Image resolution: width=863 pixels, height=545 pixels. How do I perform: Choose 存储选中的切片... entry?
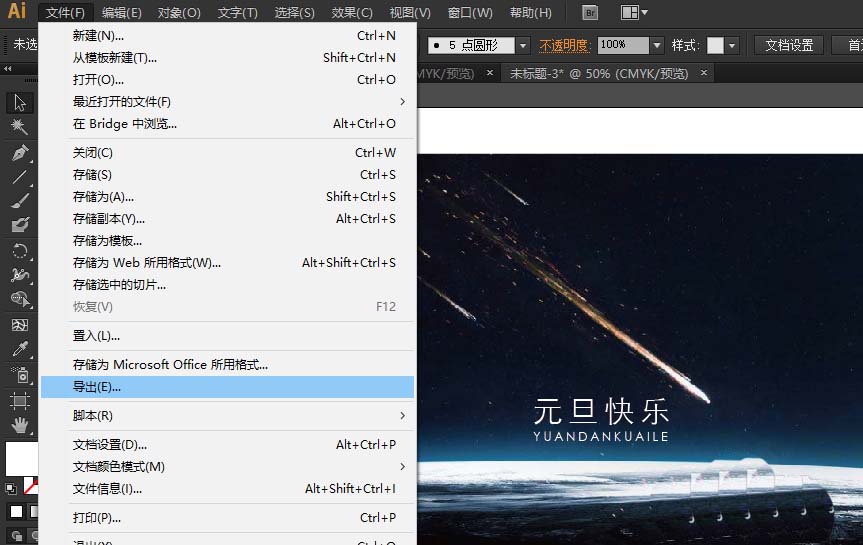point(227,285)
